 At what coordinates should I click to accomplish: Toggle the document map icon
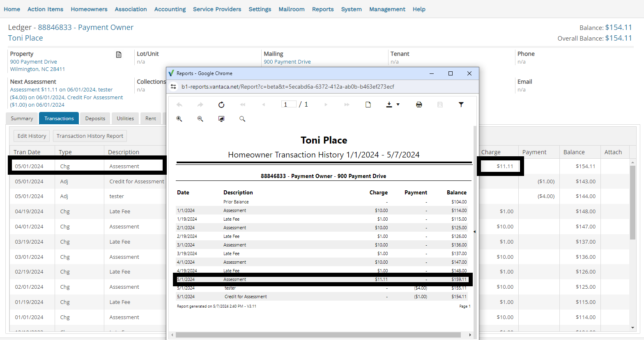click(x=440, y=105)
